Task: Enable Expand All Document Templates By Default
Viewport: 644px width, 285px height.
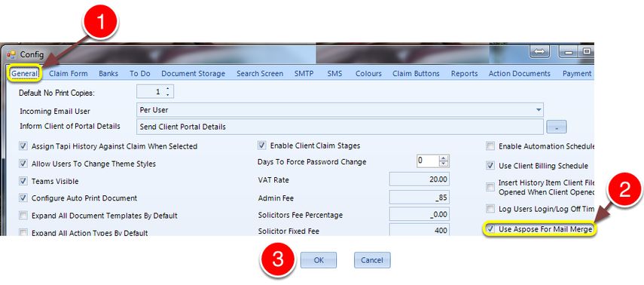Action: point(23,216)
